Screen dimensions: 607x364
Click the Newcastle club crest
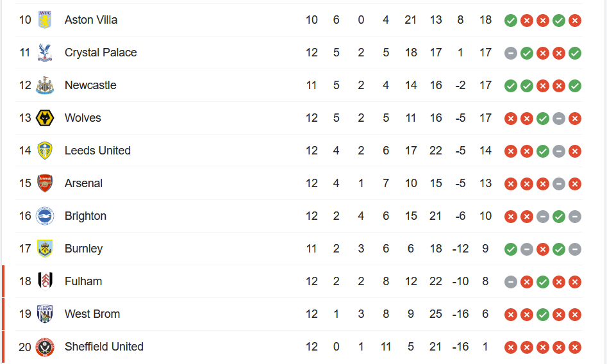click(45, 85)
